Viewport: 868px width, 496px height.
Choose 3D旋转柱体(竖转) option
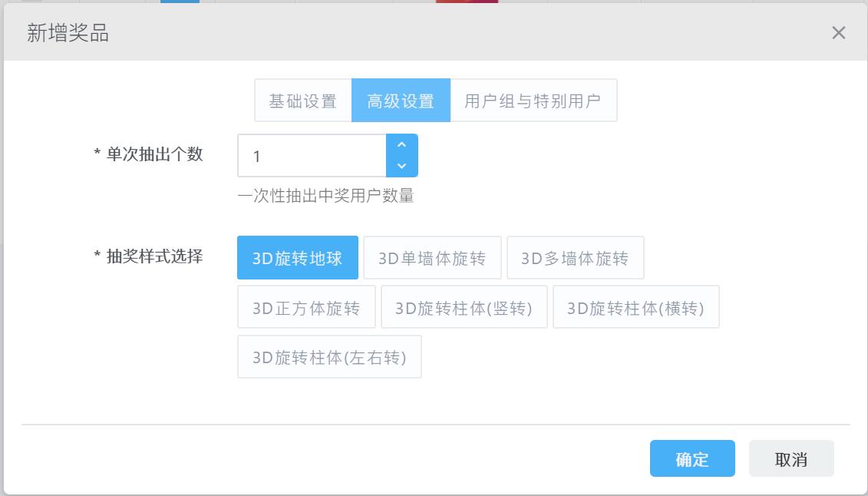pyautogui.click(x=464, y=307)
